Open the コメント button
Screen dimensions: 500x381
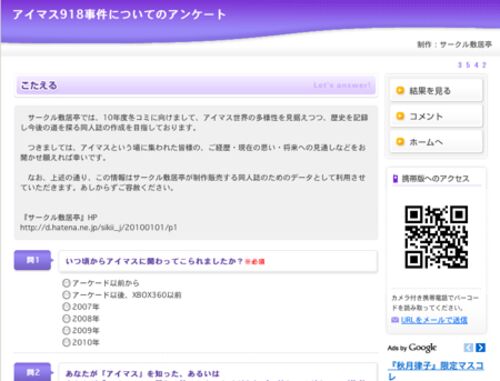pyautogui.click(x=436, y=116)
